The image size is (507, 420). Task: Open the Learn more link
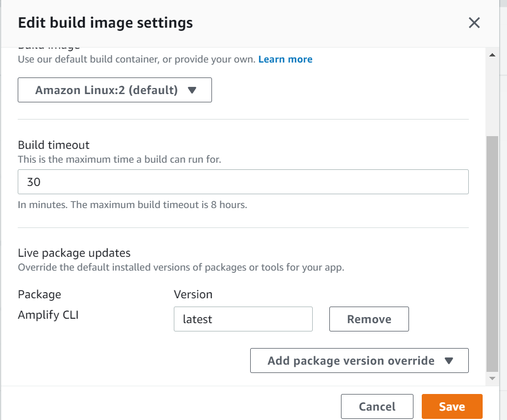(x=285, y=59)
